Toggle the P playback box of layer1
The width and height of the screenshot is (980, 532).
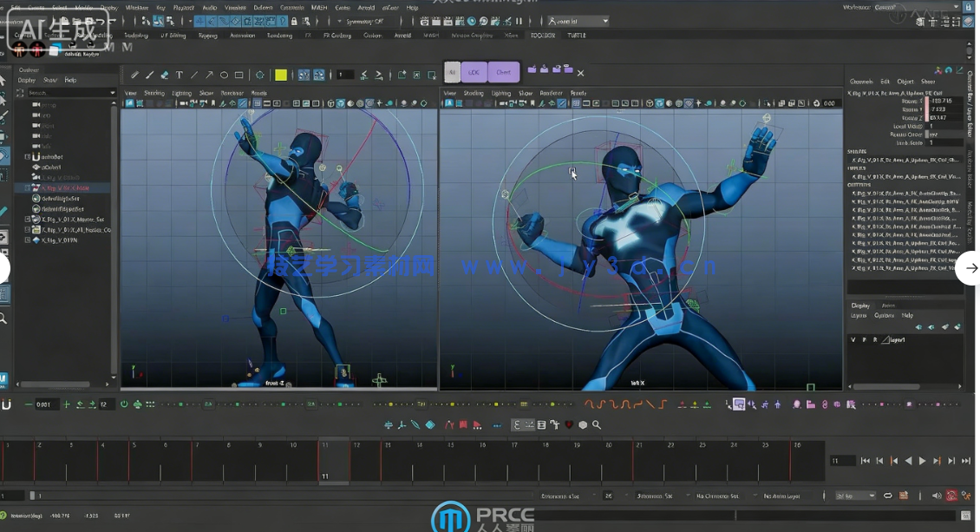(x=864, y=340)
